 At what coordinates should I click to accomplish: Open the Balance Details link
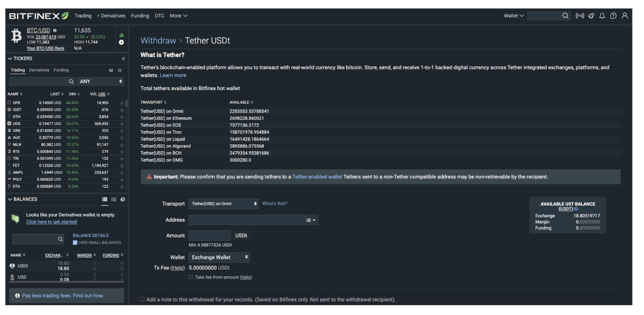click(x=91, y=235)
